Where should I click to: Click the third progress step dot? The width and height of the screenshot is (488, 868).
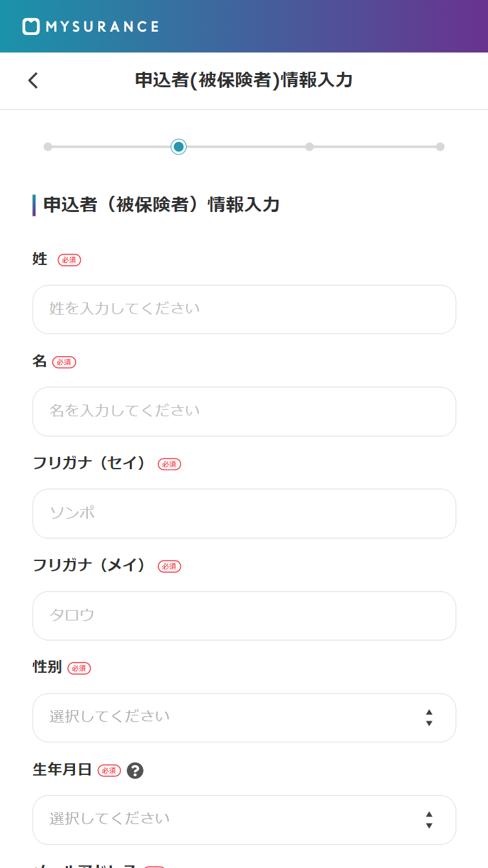[310, 147]
